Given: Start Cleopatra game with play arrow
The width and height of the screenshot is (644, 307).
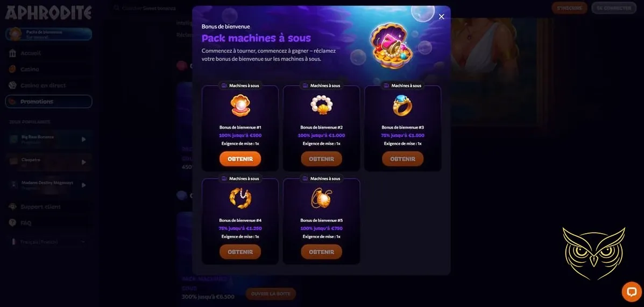Looking at the screenshot, I should (84, 162).
